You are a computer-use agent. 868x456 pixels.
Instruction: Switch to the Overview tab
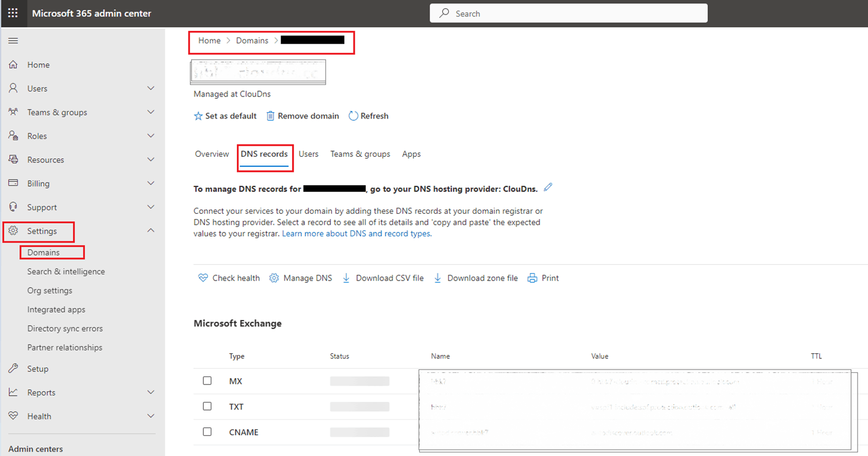coord(212,154)
